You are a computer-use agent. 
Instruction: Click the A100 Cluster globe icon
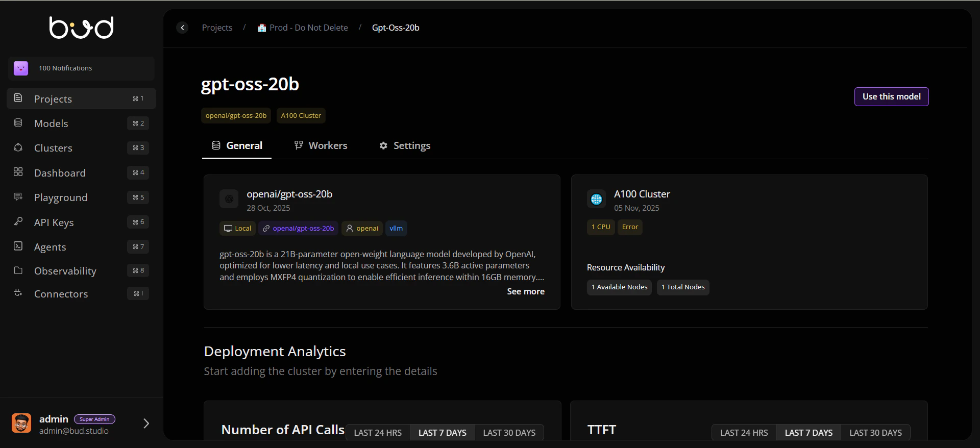click(596, 199)
